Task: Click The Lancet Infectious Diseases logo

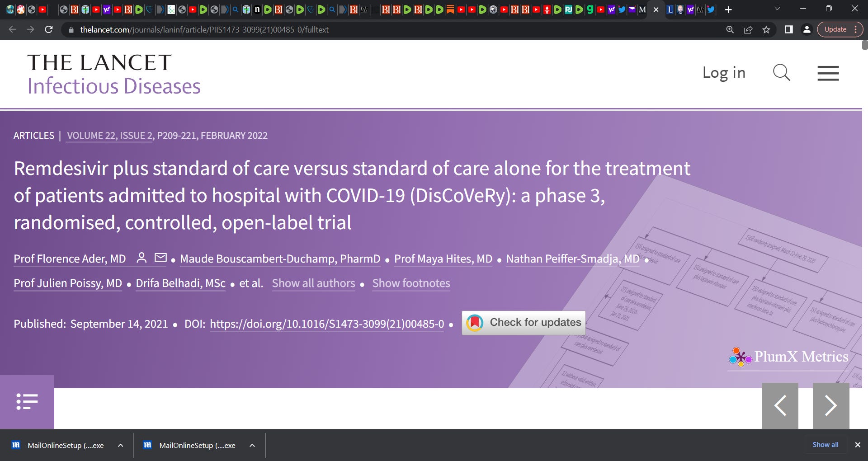Action: 113,74
